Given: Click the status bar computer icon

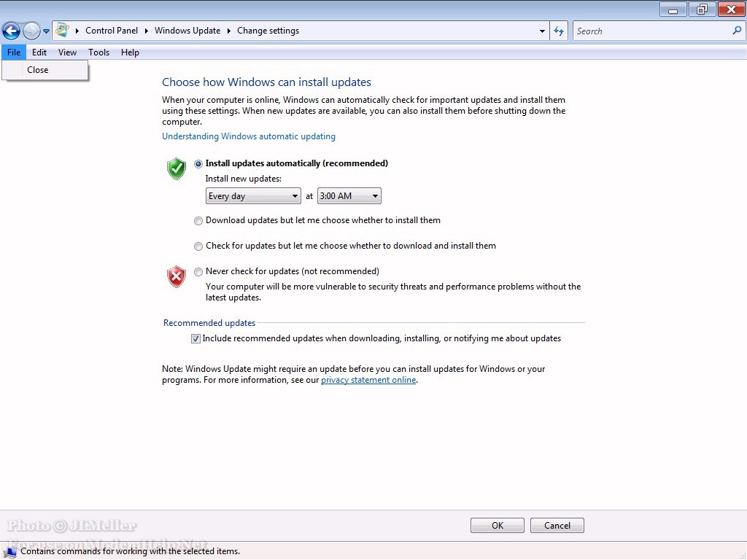Looking at the screenshot, I should [x=9, y=551].
